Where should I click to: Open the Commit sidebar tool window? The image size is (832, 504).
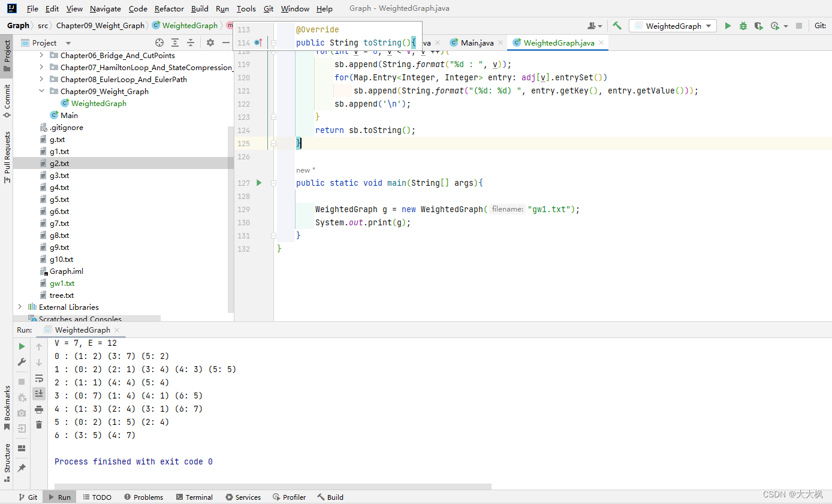[x=7, y=100]
